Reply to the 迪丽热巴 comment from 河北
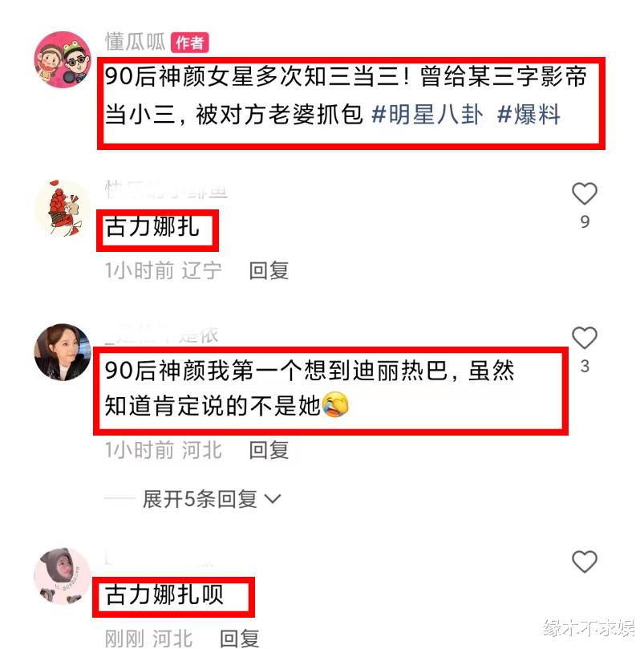The height and width of the screenshot is (649, 644). [x=269, y=450]
